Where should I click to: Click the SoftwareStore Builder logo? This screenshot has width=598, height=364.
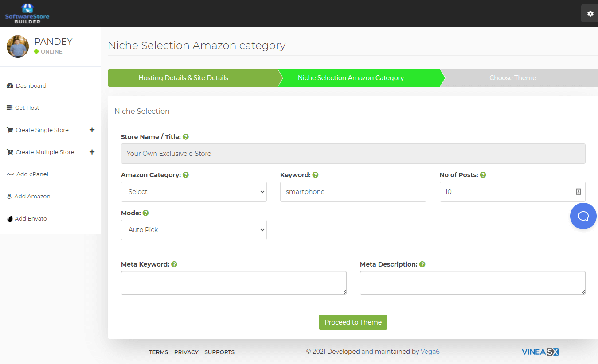[27, 14]
